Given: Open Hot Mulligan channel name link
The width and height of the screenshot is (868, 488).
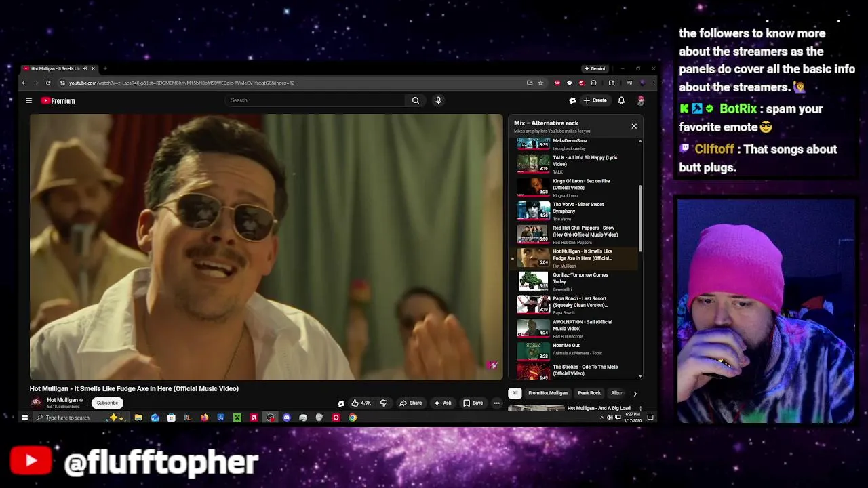Looking at the screenshot, I should coord(62,400).
